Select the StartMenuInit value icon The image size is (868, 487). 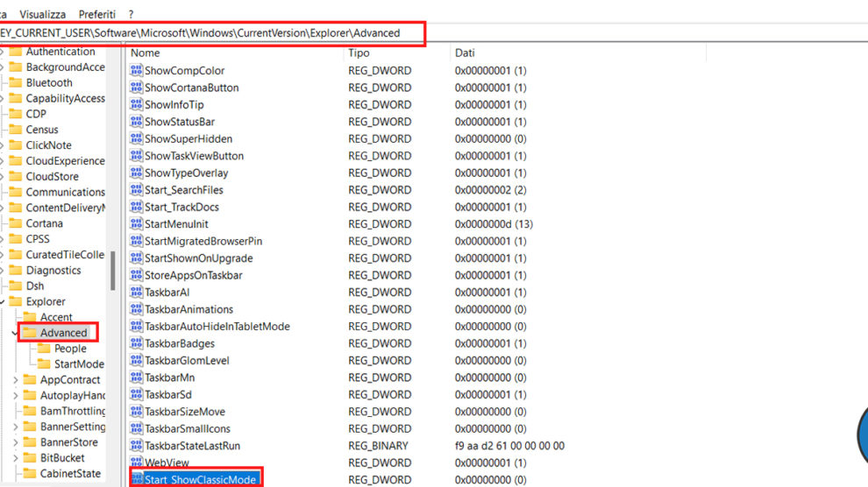[x=136, y=224]
